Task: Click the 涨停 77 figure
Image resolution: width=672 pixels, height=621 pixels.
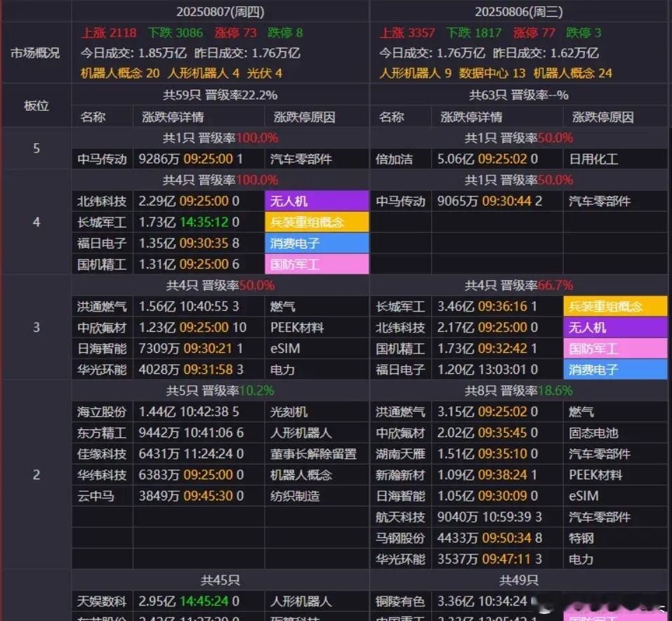Action: [x=534, y=33]
